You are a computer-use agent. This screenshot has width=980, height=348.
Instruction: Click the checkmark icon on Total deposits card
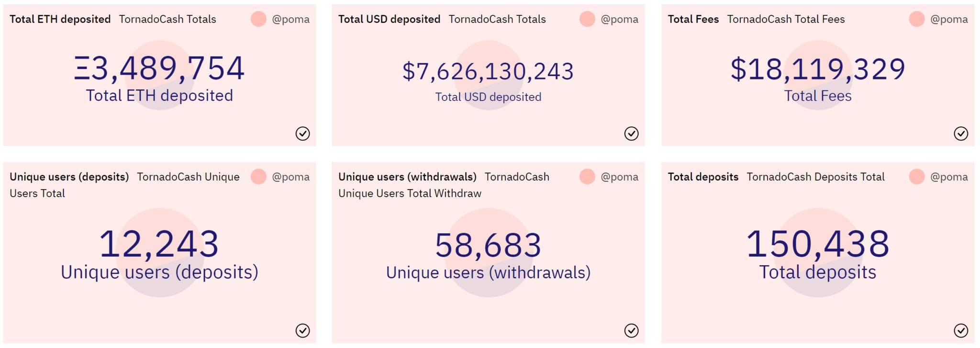pos(961,330)
